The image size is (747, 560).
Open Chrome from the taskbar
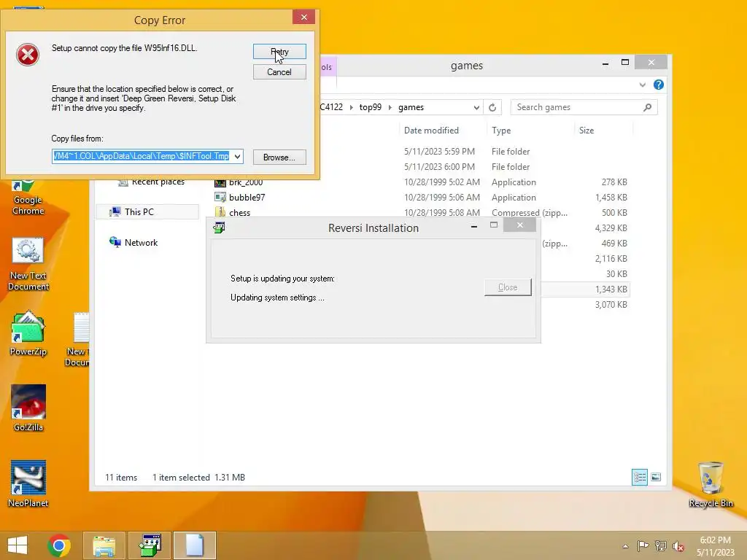[59, 545]
